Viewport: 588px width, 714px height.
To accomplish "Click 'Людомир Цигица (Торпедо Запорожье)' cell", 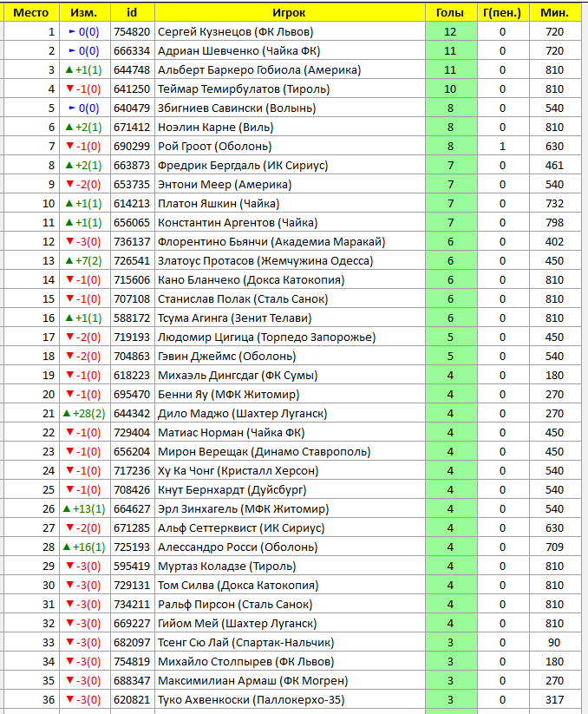I will coord(290,337).
